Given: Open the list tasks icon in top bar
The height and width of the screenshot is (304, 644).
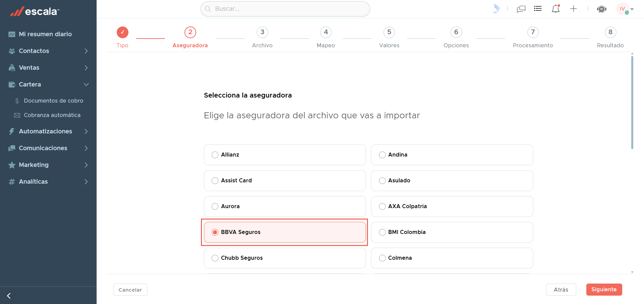Looking at the screenshot, I should 538,9.
